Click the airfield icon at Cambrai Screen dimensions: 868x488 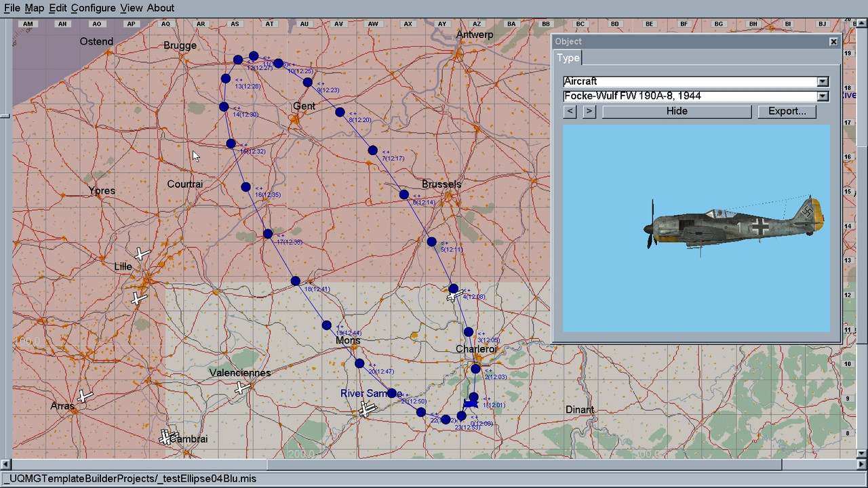point(167,437)
